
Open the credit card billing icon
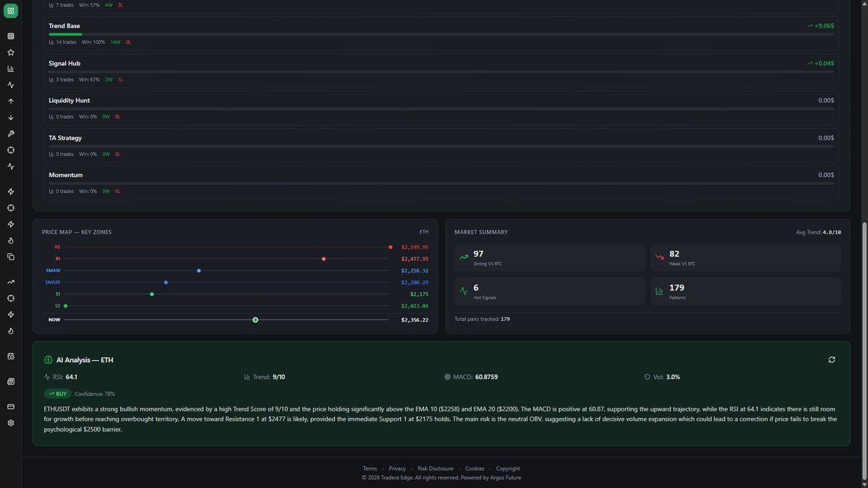[x=11, y=406]
